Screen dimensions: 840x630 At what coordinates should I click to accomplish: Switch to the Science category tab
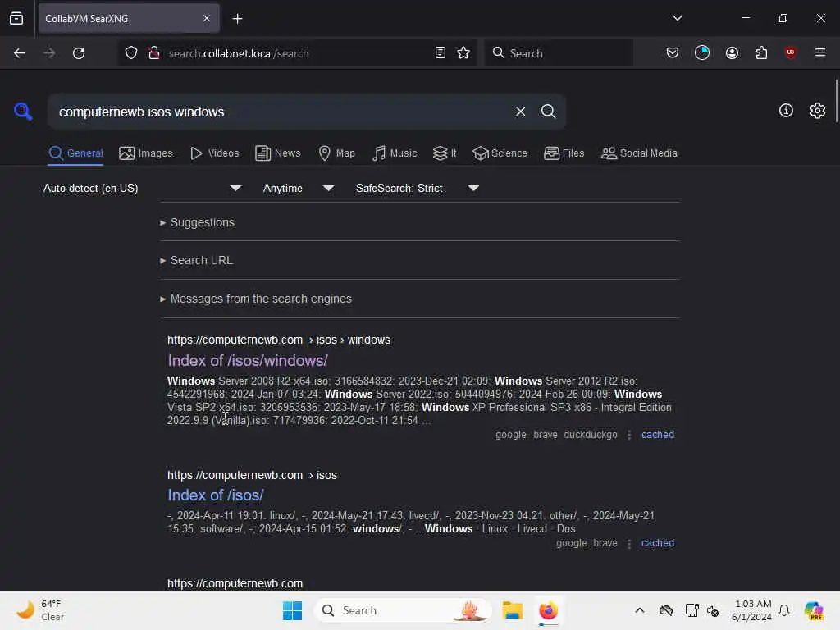pos(500,153)
